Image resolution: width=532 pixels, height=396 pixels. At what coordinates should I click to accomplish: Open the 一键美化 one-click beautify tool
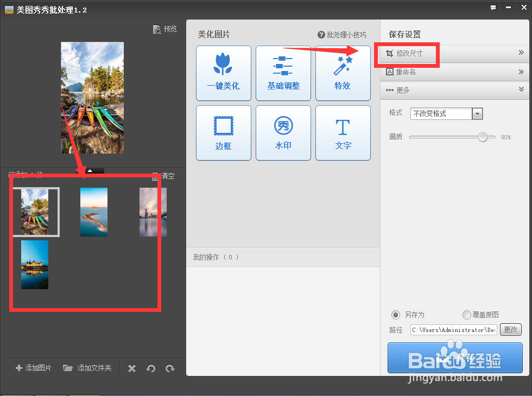(x=224, y=73)
